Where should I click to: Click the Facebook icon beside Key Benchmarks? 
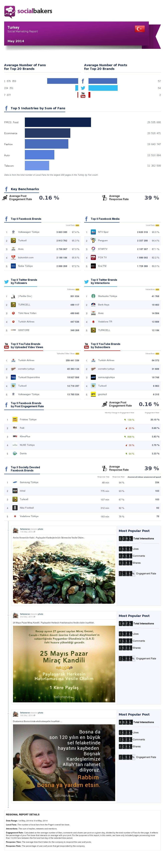point(6,189)
